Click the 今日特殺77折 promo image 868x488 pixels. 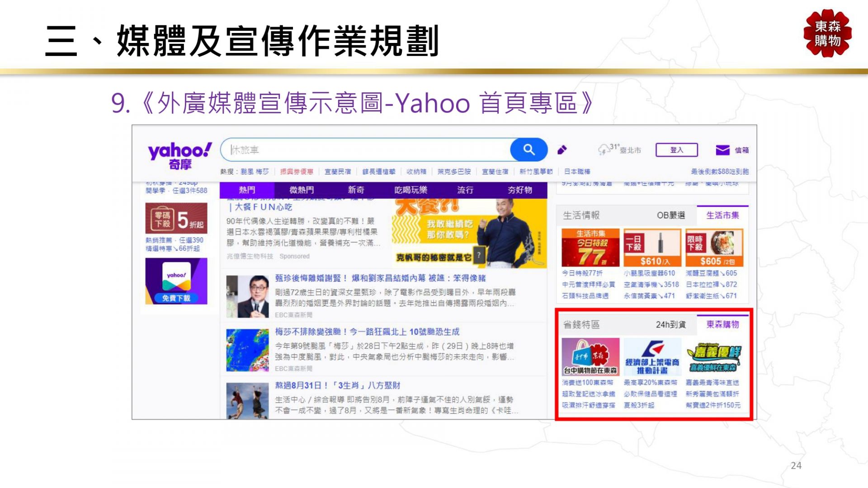pyautogui.click(x=590, y=248)
